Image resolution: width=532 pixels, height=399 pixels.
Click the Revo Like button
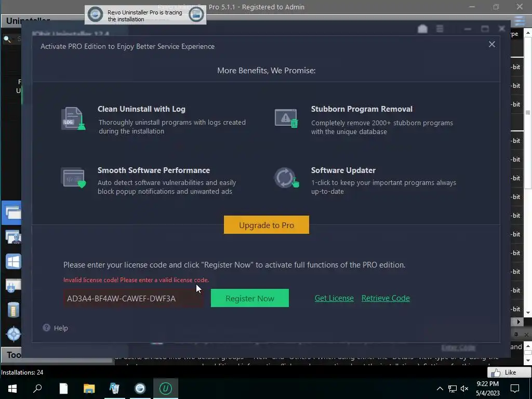pos(509,372)
